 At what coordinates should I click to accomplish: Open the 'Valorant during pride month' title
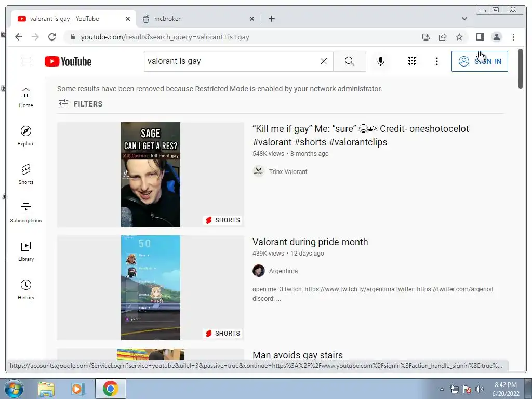click(x=310, y=242)
